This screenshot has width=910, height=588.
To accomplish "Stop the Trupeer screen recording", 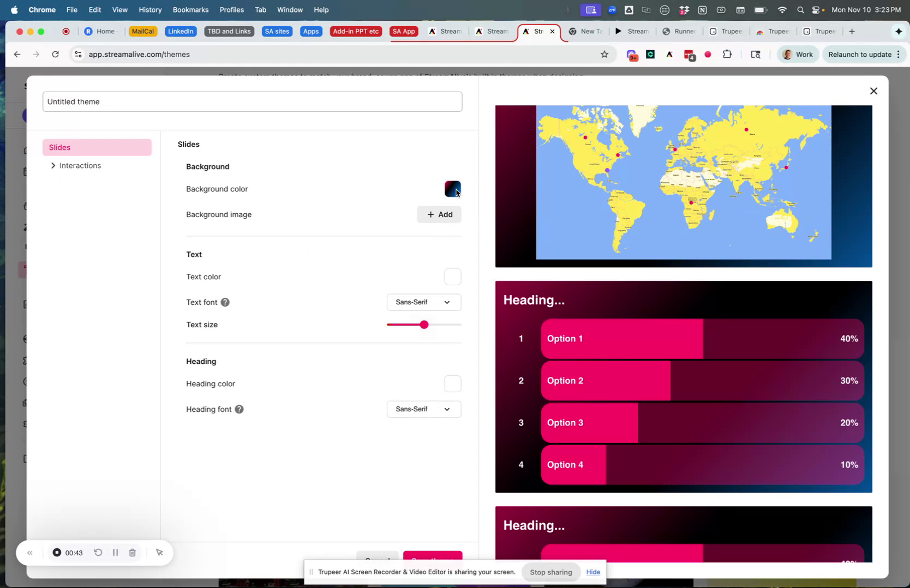I will click(x=550, y=572).
